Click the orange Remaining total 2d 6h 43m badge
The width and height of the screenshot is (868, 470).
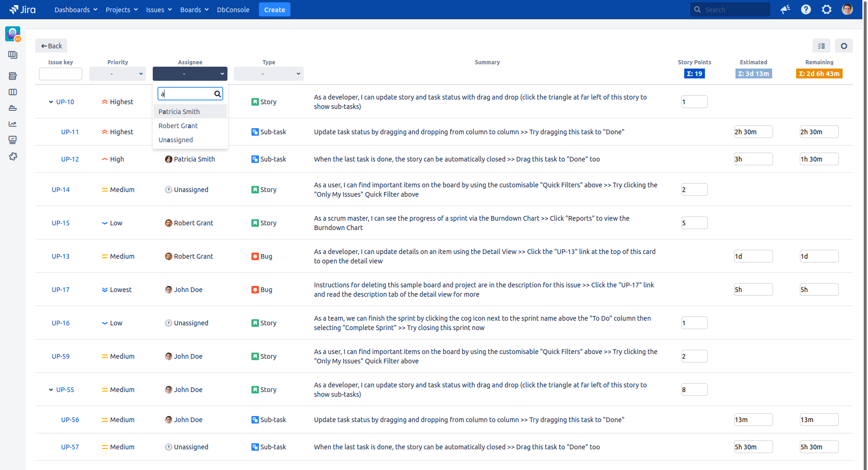pos(819,73)
